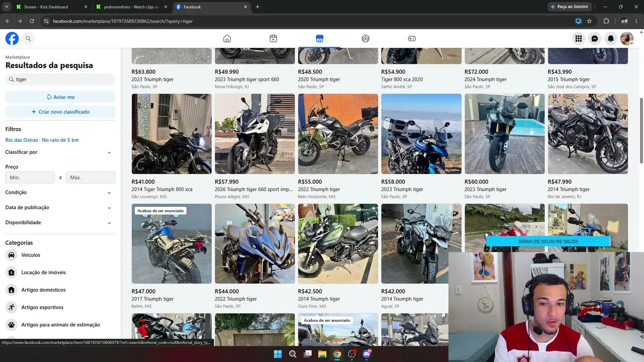Open the account profile picture menu

(627, 39)
